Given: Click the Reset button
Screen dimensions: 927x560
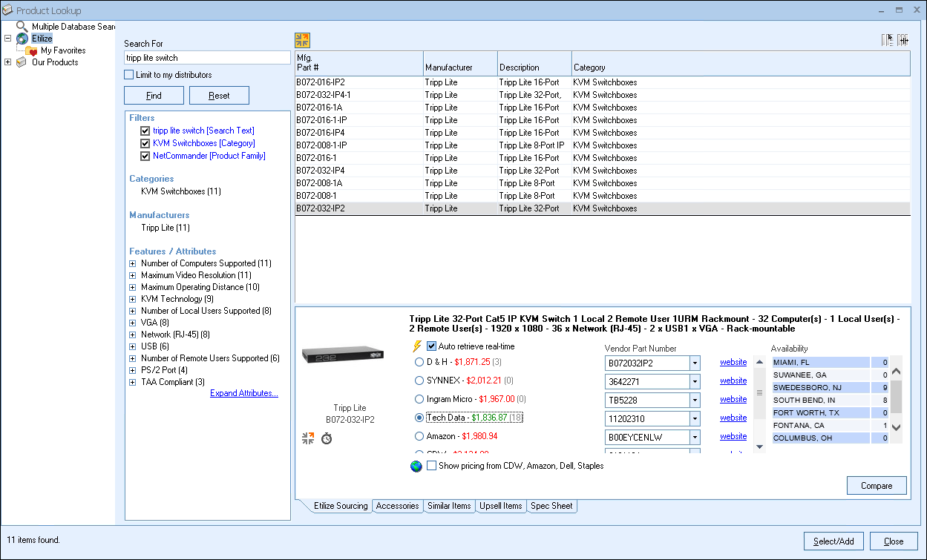Looking at the screenshot, I should click(219, 96).
